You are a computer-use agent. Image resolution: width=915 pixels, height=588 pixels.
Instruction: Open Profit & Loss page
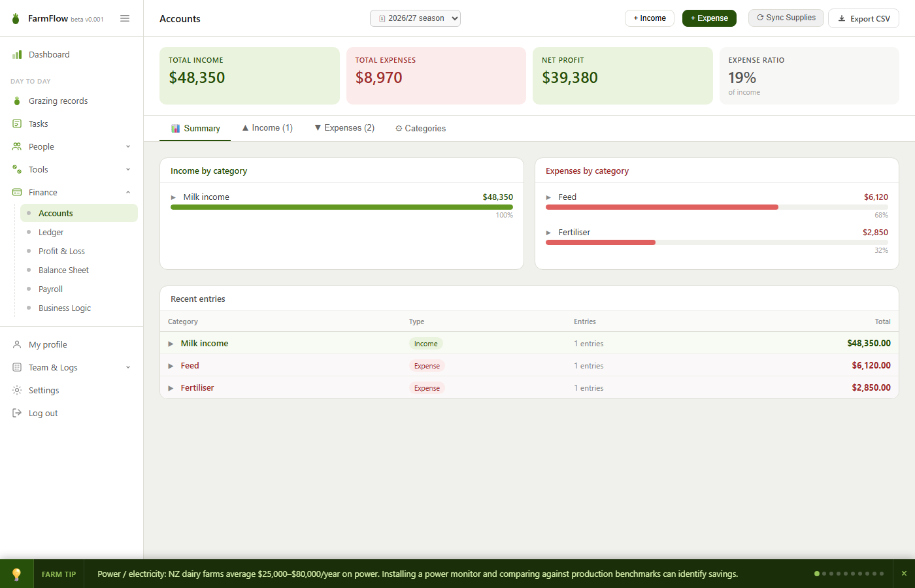coord(79,251)
